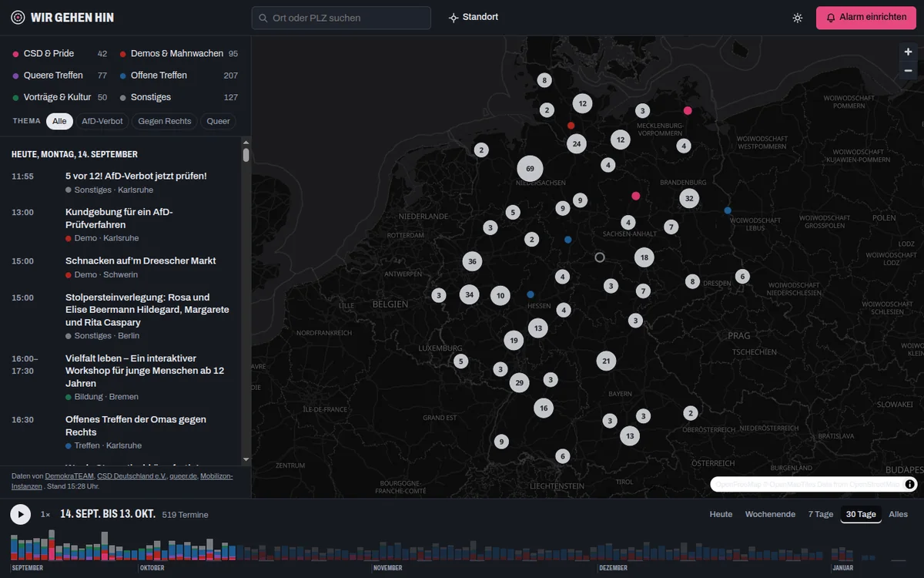Image resolution: width=924 pixels, height=578 pixels.
Task: Select the AfD-Verbot theme chip
Action: (102, 121)
